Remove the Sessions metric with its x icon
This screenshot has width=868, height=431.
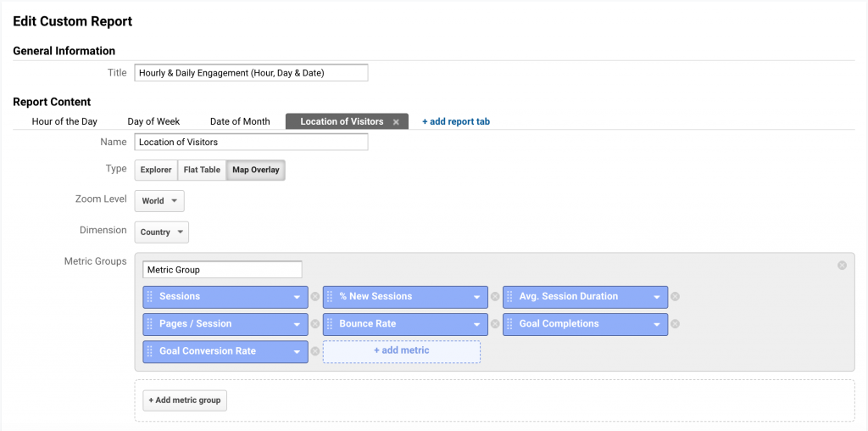click(x=315, y=297)
